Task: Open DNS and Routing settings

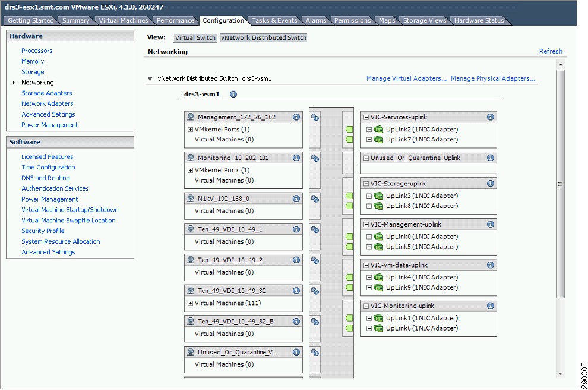Action: tap(45, 178)
